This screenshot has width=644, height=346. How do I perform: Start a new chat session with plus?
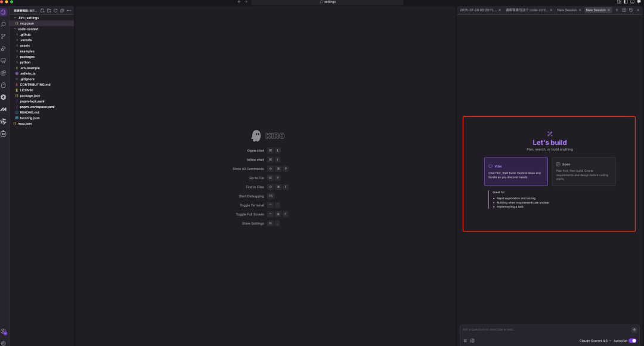click(x=617, y=10)
